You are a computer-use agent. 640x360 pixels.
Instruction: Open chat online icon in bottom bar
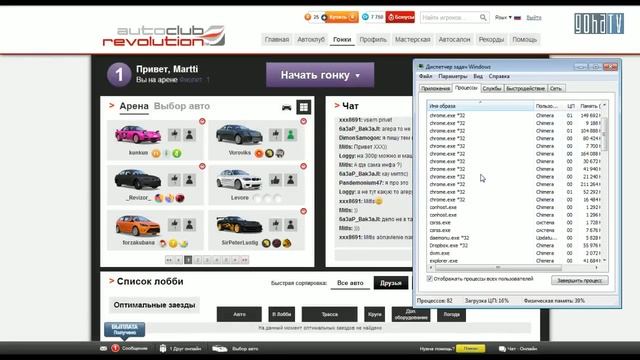(502, 349)
